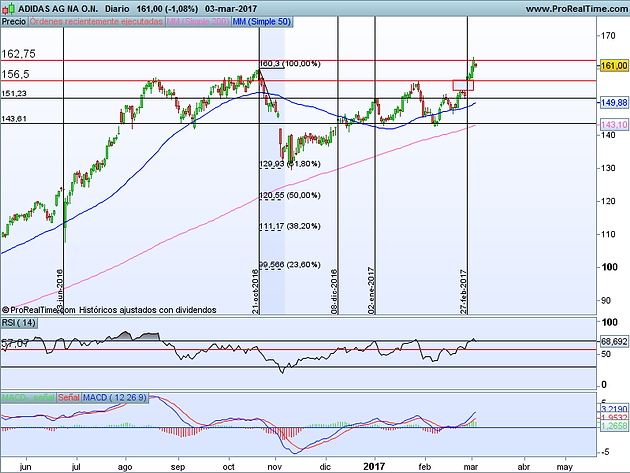Select the MM (Simple 200) indicator label
This screenshot has height=473, width=630.
point(198,22)
